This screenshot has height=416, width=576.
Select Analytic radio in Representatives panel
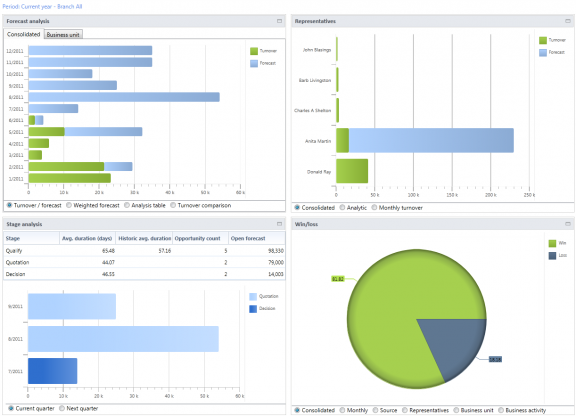pos(342,208)
